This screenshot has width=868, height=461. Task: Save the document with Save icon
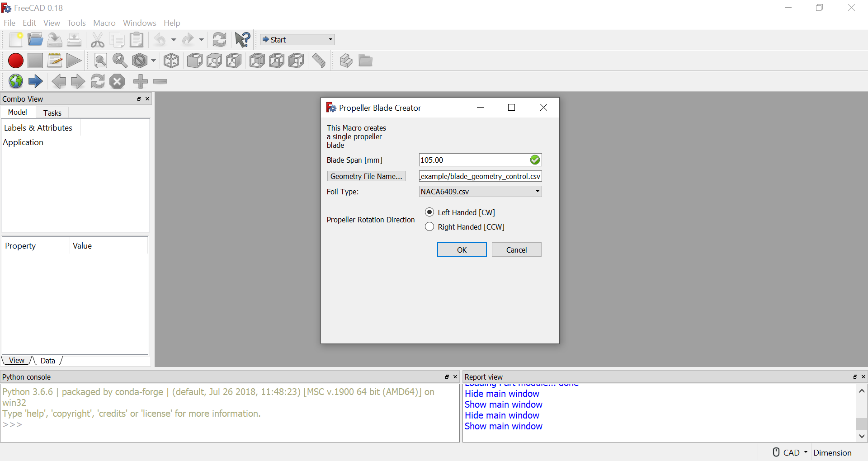tap(55, 40)
